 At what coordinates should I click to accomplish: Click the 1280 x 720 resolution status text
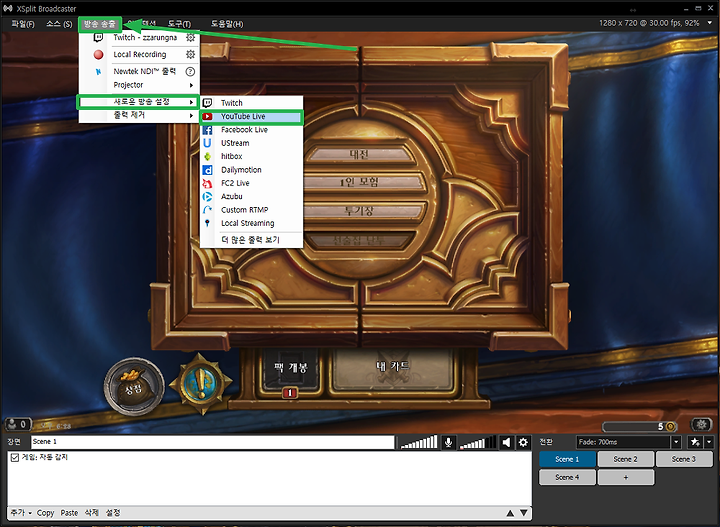(x=649, y=22)
